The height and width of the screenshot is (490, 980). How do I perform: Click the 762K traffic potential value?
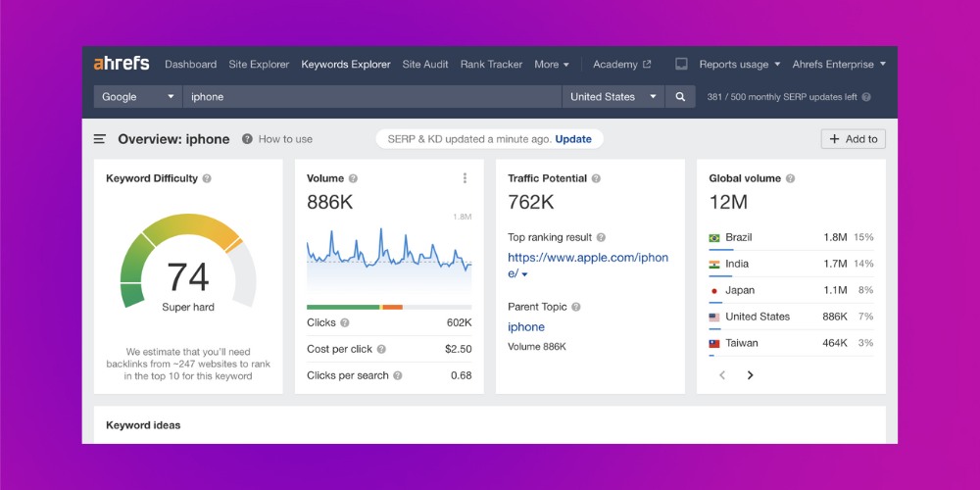530,202
